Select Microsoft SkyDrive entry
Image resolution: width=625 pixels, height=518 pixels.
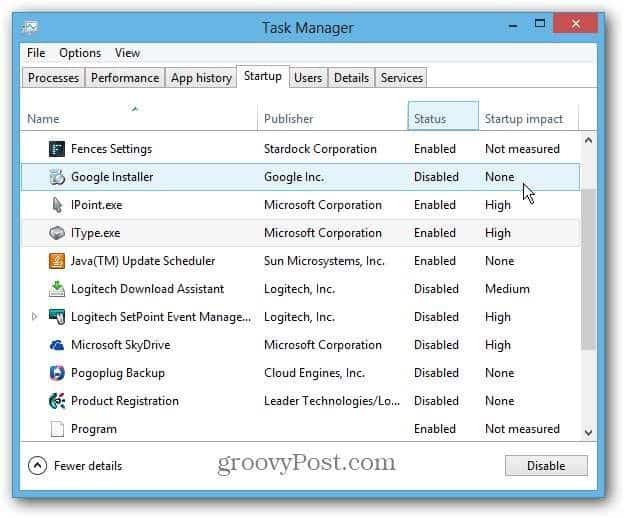[x=121, y=345]
